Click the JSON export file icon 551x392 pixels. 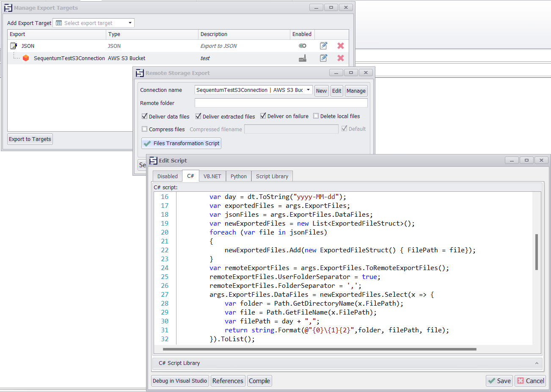pyautogui.click(x=14, y=46)
